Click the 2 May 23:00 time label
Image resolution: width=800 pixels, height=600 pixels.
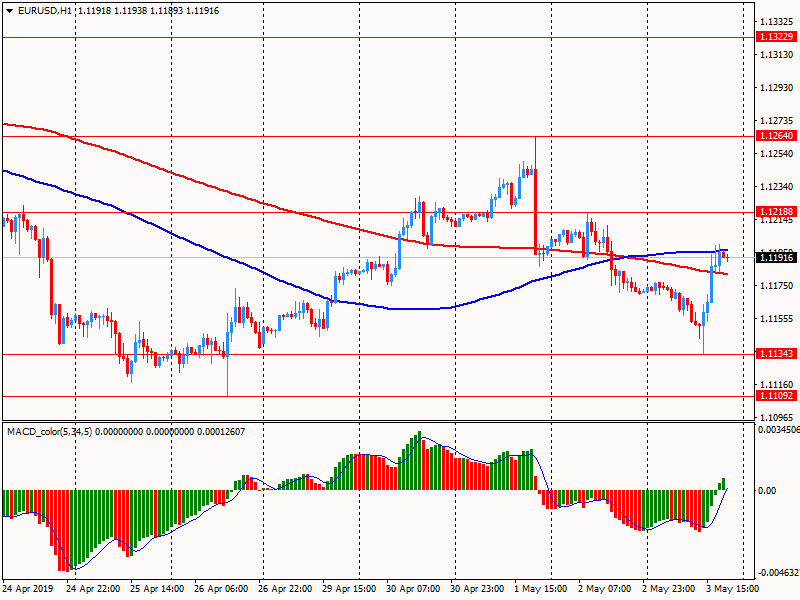669,589
